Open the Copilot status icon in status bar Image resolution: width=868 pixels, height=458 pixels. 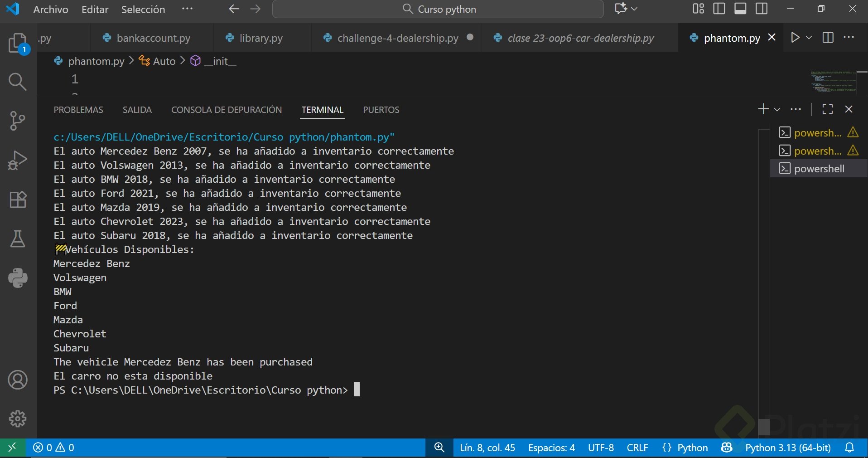[727, 448]
